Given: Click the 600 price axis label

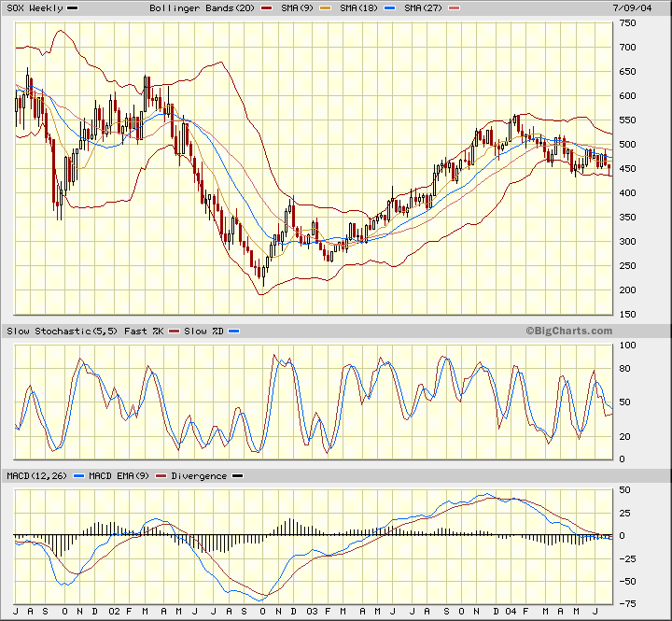Looking at the screenshot, I should [627, 96].
